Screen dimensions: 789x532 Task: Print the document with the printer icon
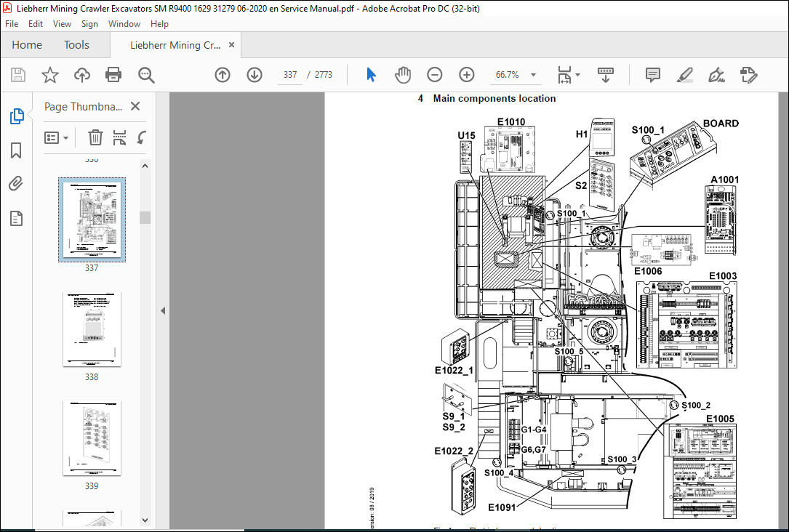click(x=113, y=75)
